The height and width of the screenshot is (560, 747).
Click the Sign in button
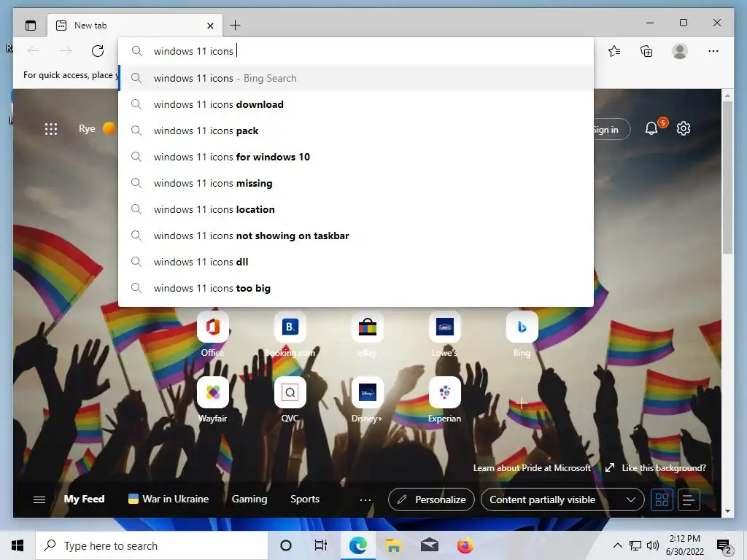click(611, 129)
